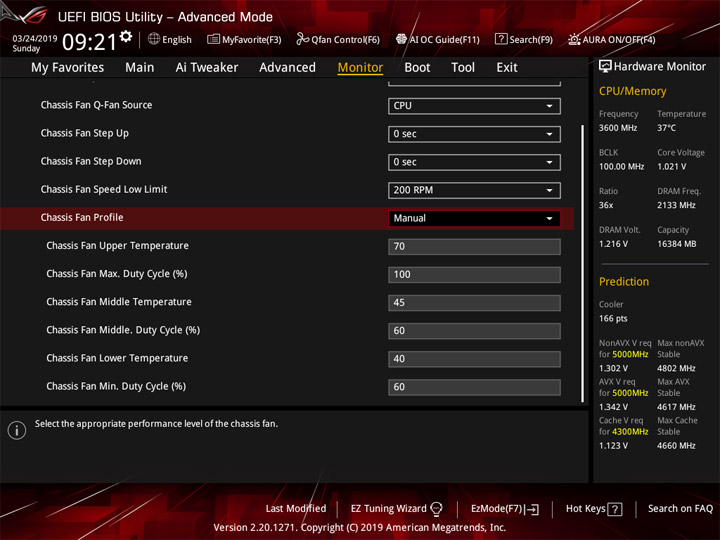This screenshot has width=720, height=540.
Task: Click the Hardware Monitor screen icon
Action: tap(605, 67)
